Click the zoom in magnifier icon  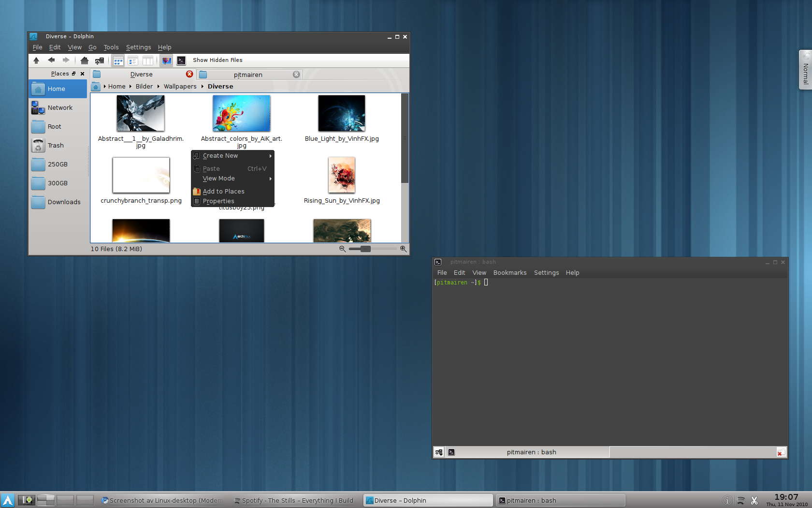pos(403,249)
